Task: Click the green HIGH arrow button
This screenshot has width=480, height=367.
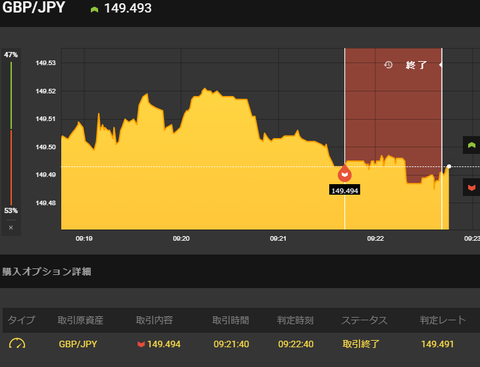Action: coord(471,145)
